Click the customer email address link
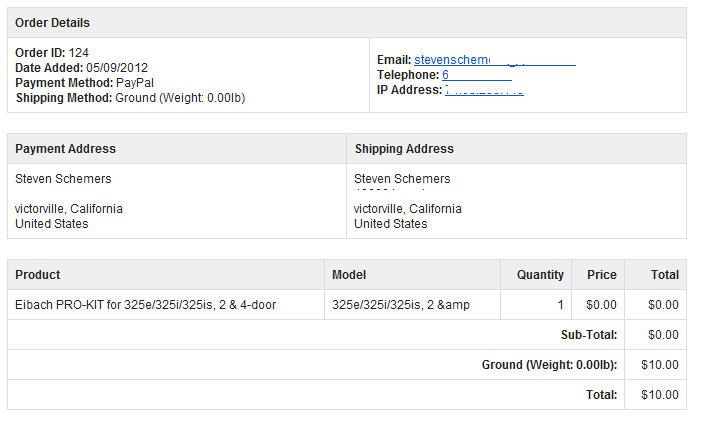Viewport: 702px width, 422px height. [x=494, y=60]
